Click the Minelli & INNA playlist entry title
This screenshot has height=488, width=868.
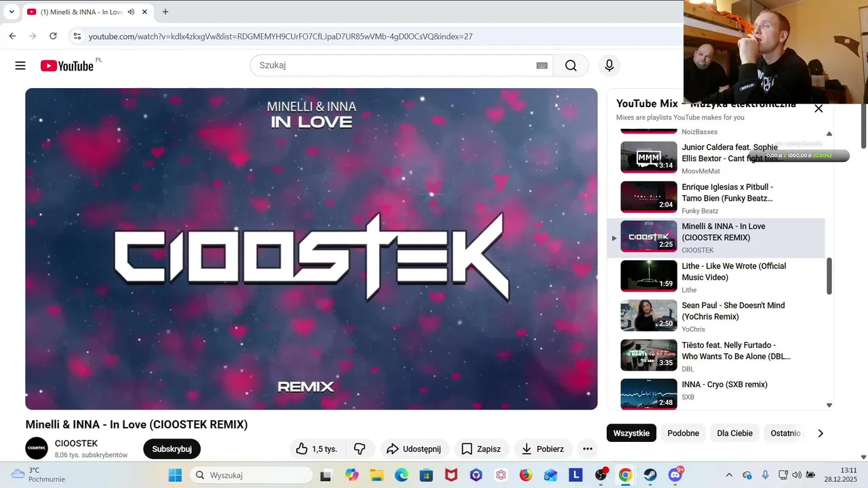[723, 232]
